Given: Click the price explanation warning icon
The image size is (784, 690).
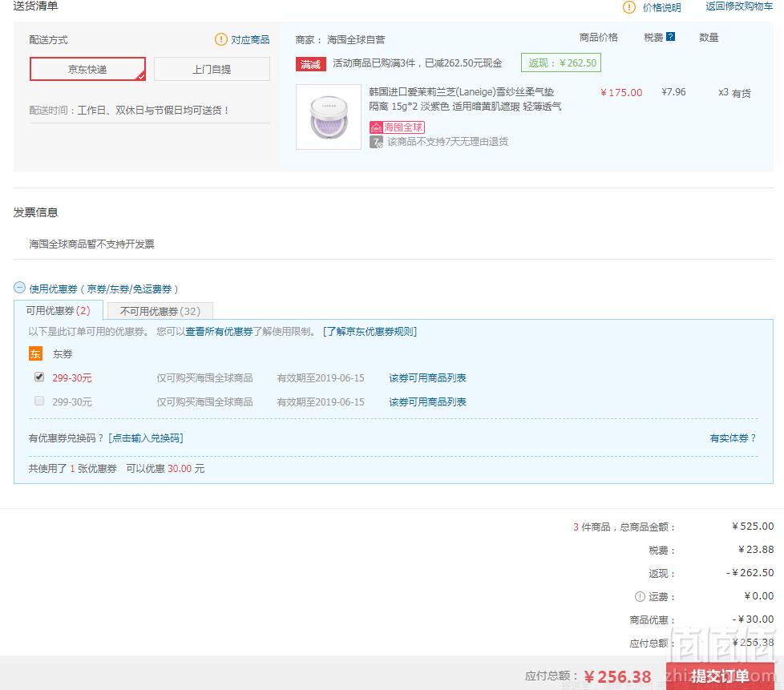Looking at the screenshot, I should click(x=628, y=7).
